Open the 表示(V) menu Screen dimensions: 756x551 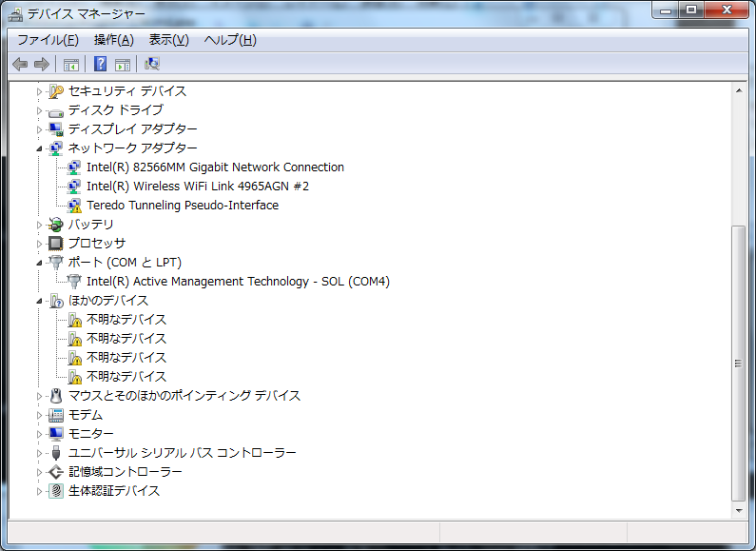168,40
